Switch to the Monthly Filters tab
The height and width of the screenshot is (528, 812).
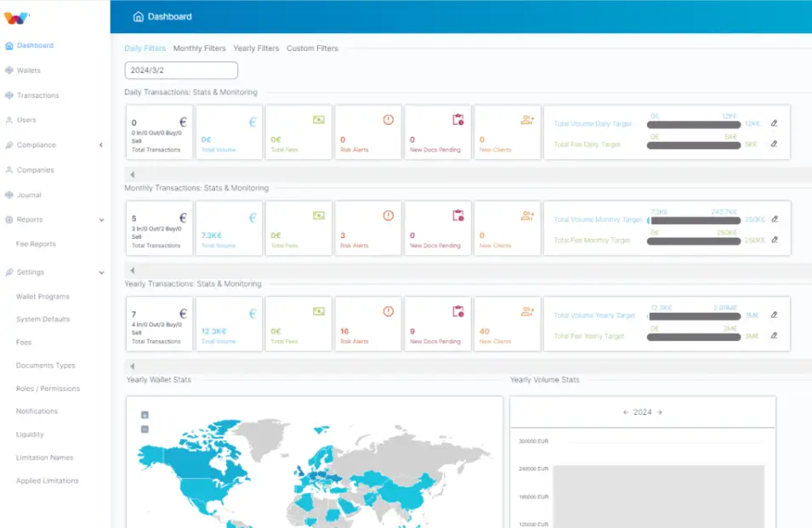[200, 48]
